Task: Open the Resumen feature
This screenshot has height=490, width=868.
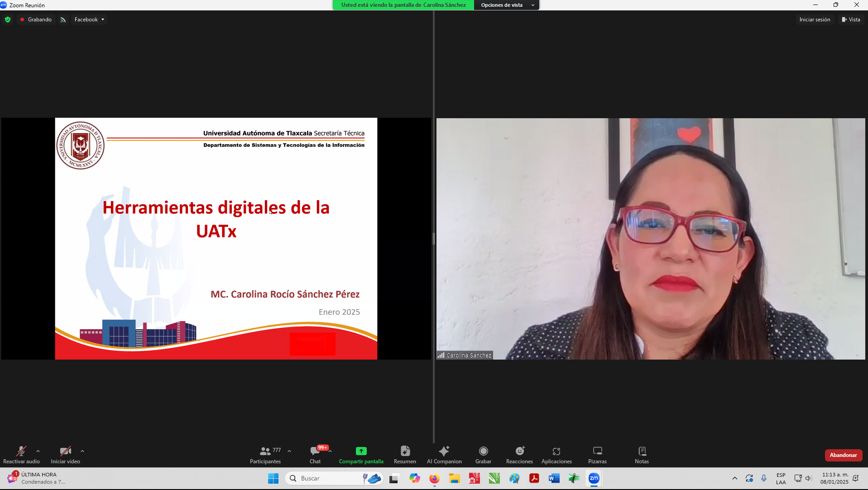Action: (x=405, y=455)
